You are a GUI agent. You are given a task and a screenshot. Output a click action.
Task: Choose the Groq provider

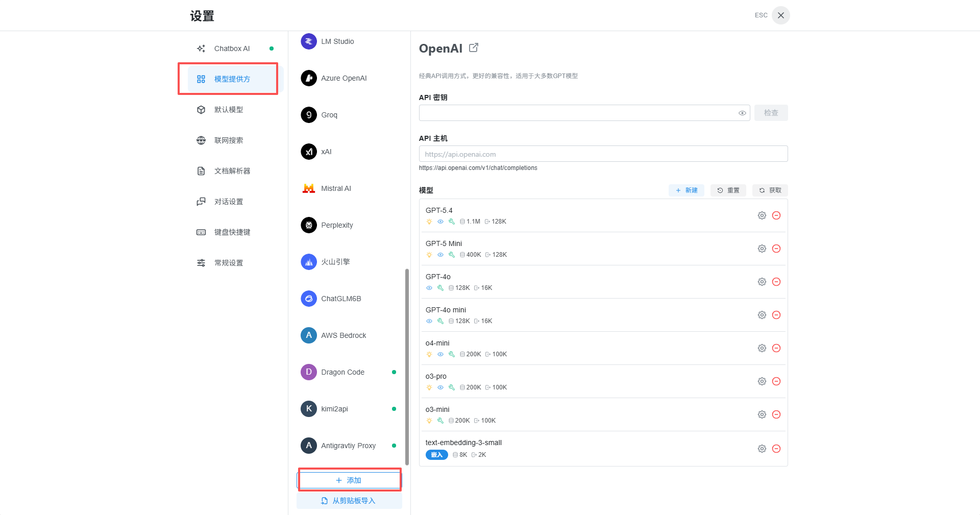pyautogui.click(x=349, y=115)
